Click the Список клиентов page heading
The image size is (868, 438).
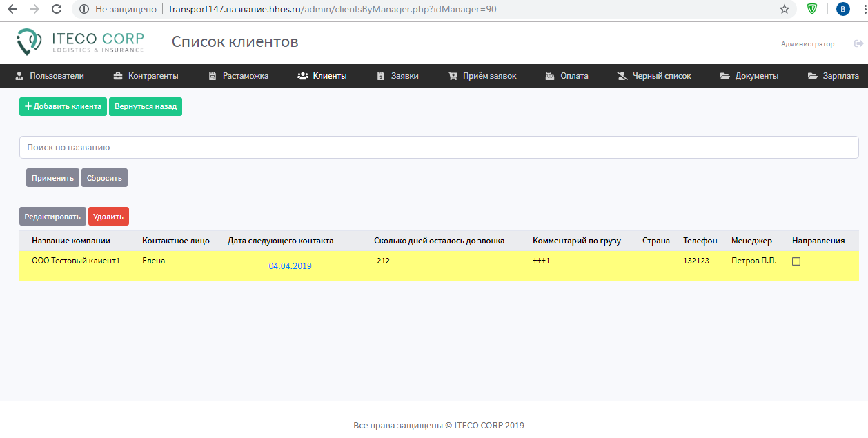[235, 42]
